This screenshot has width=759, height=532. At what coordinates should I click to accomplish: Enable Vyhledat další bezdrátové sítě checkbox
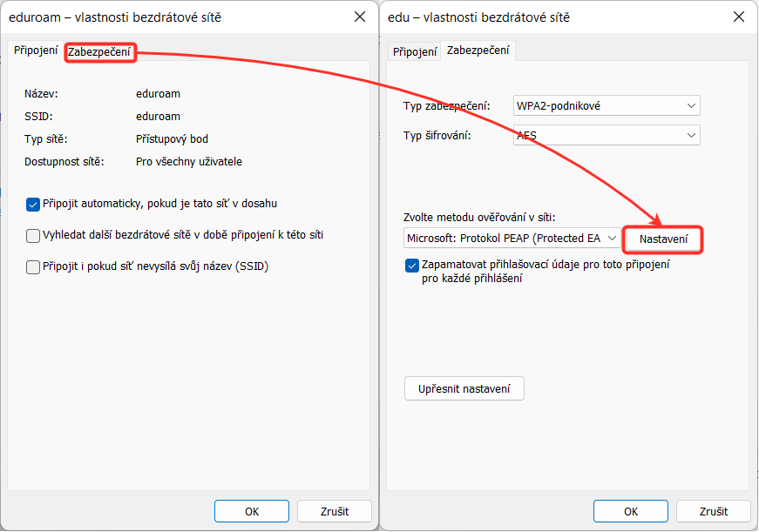(x=33, y=236)
